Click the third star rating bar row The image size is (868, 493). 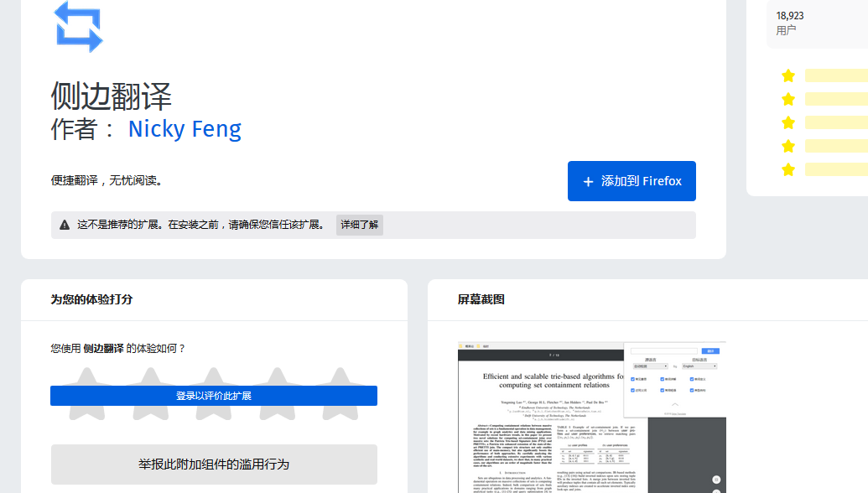(x=825, y=122)
